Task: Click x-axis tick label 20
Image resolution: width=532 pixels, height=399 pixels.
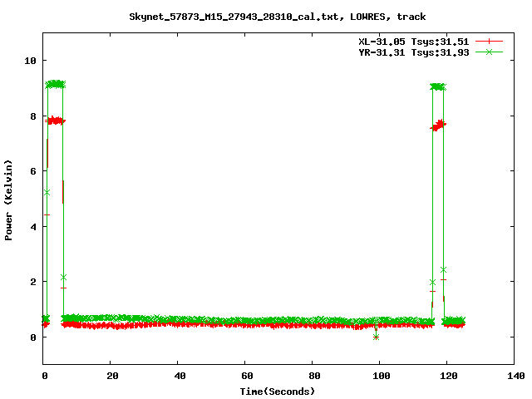Action: click(112, 376)
